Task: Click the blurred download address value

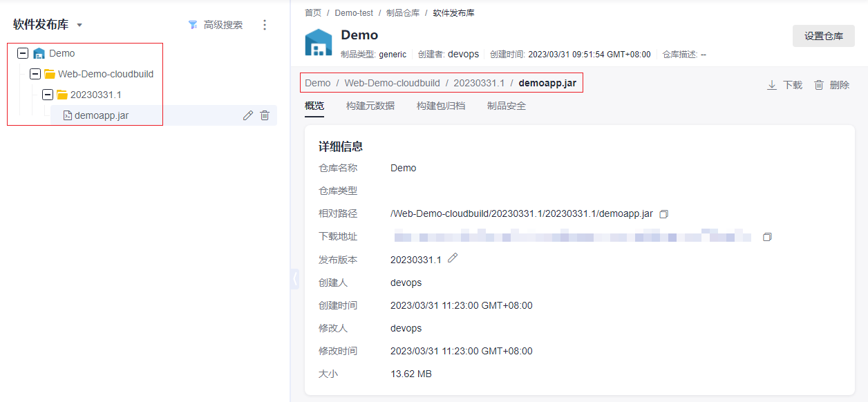Action: pos(572,237)
